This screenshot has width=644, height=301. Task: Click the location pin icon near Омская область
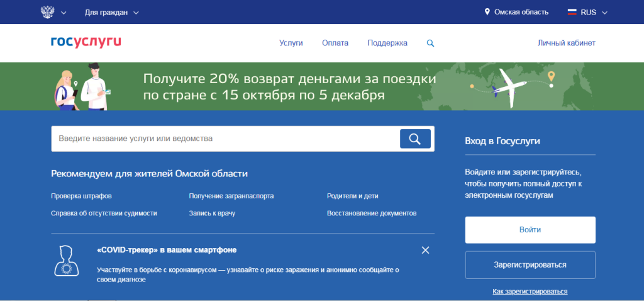487,12
